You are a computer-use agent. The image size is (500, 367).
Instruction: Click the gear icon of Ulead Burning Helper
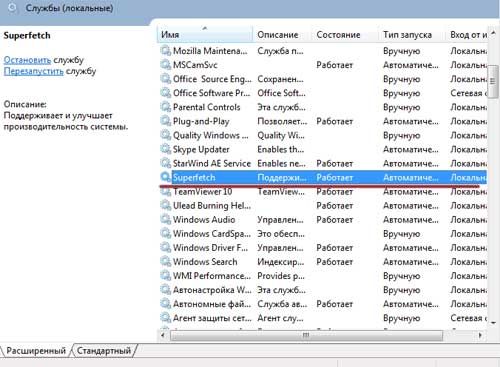[166, 205]
